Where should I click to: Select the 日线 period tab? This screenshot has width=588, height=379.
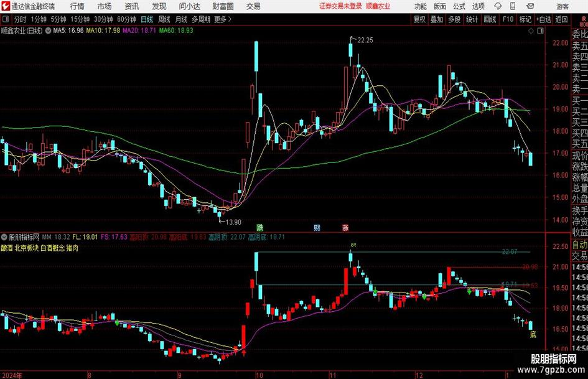[x=147, y=19]
